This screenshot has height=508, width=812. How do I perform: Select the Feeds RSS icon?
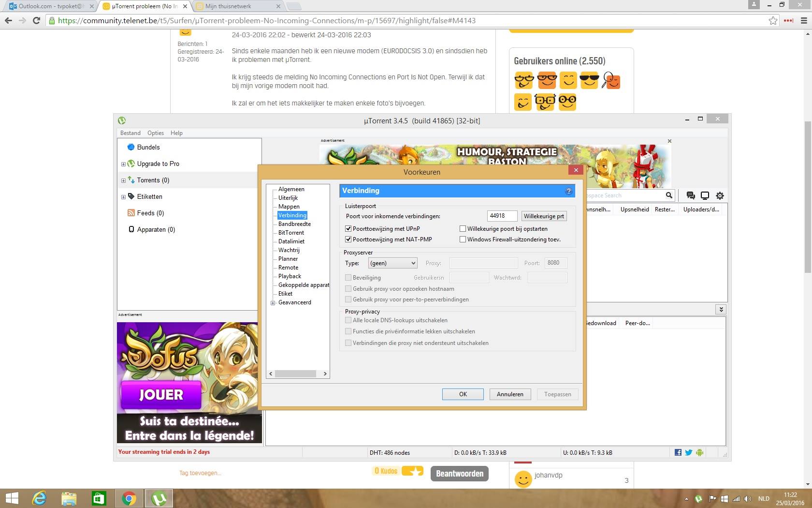130,213
